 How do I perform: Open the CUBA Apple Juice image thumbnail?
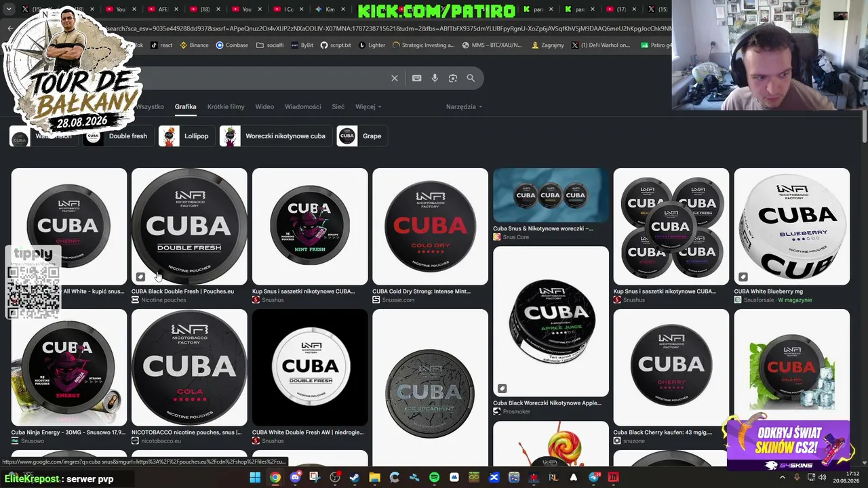click(551, 321)
